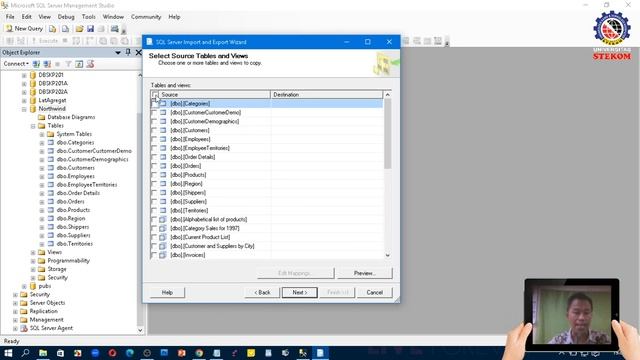Check the [dbo].[Invoices] view checkbox
Image resolution: width=640 pixels, height=360 pixels.
pos(154,255)
